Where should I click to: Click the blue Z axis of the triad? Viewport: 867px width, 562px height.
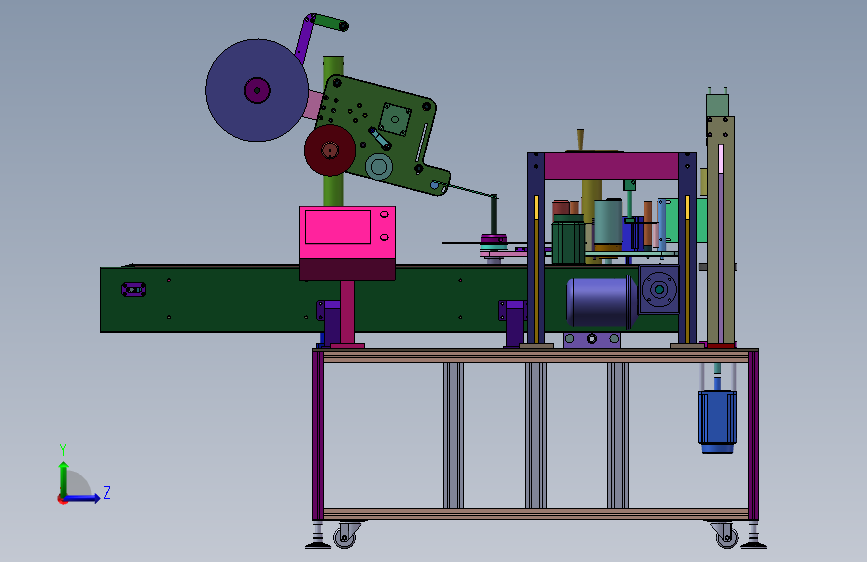[82, 498]
